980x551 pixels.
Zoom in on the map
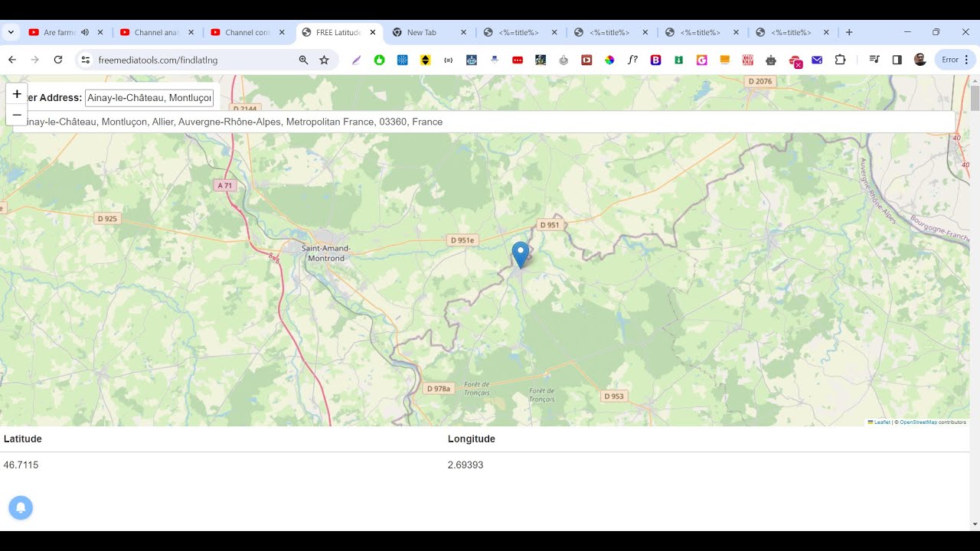click(x=17, y=94)
